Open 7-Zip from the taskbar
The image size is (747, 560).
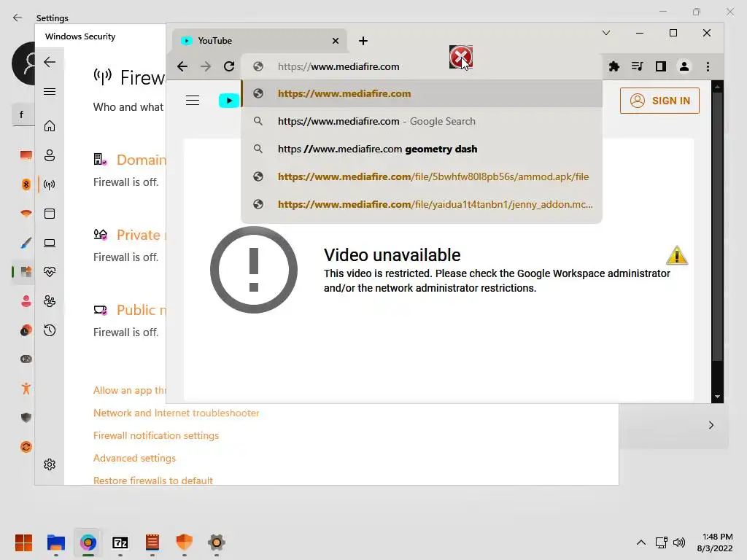pos(120,542)
